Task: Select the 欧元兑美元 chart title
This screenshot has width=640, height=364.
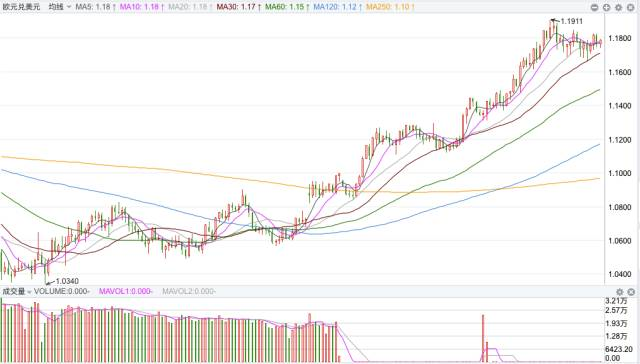Action: pos(21,7)
